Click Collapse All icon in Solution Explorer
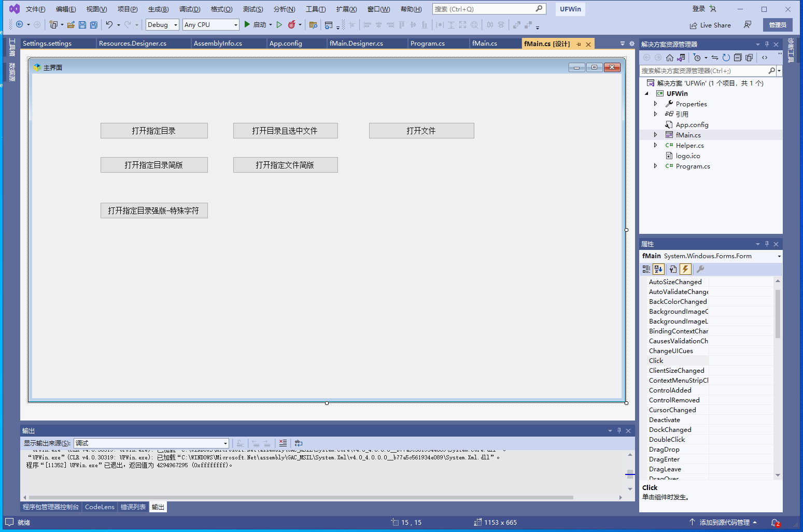 click(738, 58)
